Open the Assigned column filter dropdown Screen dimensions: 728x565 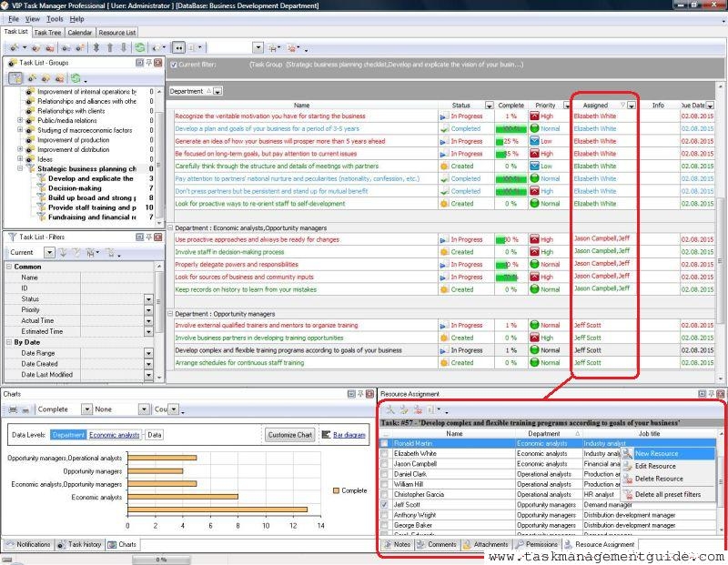(x=631, y=106)
